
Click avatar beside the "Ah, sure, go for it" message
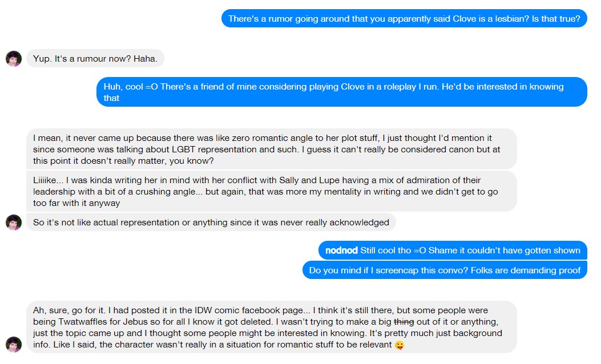(14, 345)
